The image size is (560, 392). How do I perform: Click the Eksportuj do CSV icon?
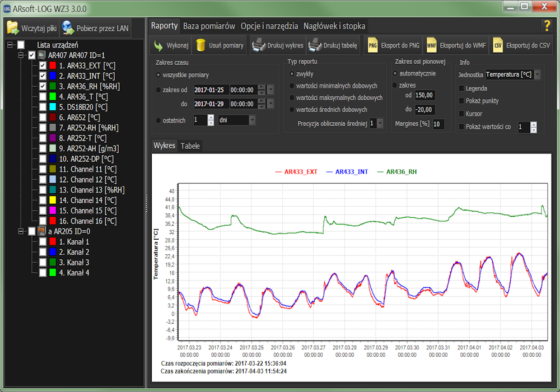[x=498, y=45]
